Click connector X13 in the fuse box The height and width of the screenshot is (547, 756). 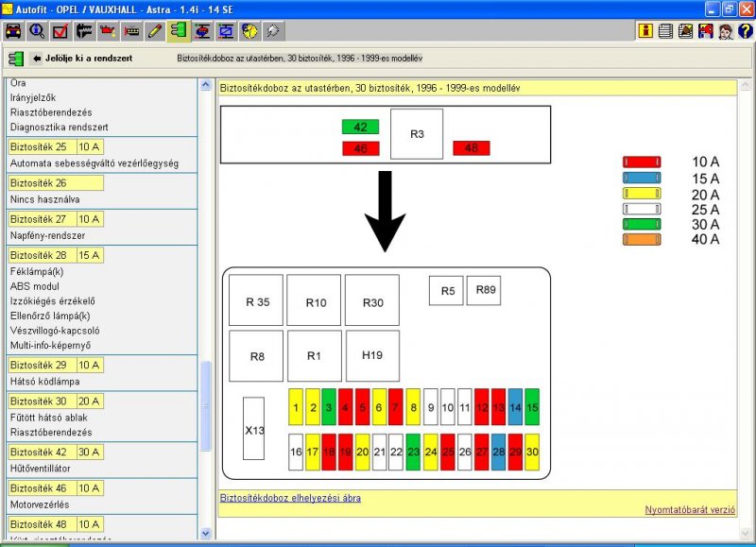253,429
